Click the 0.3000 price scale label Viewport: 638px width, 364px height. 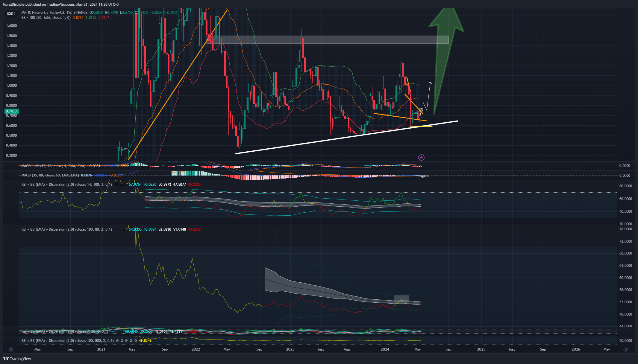click(x=11, y=156)
